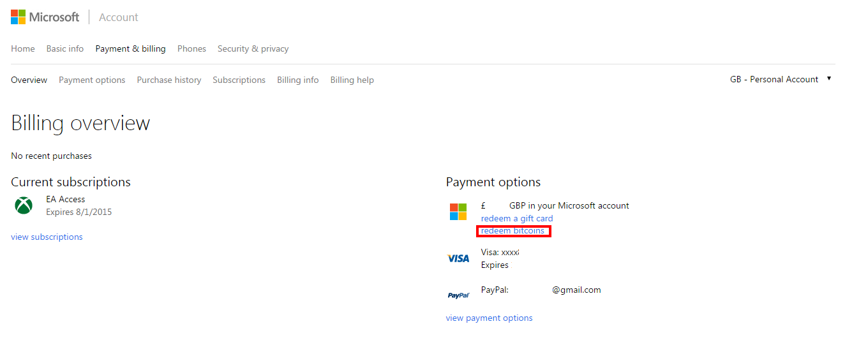Click the redeem bitcoins link
Screen dimensions: 868x340
click(x=513, y=230)
